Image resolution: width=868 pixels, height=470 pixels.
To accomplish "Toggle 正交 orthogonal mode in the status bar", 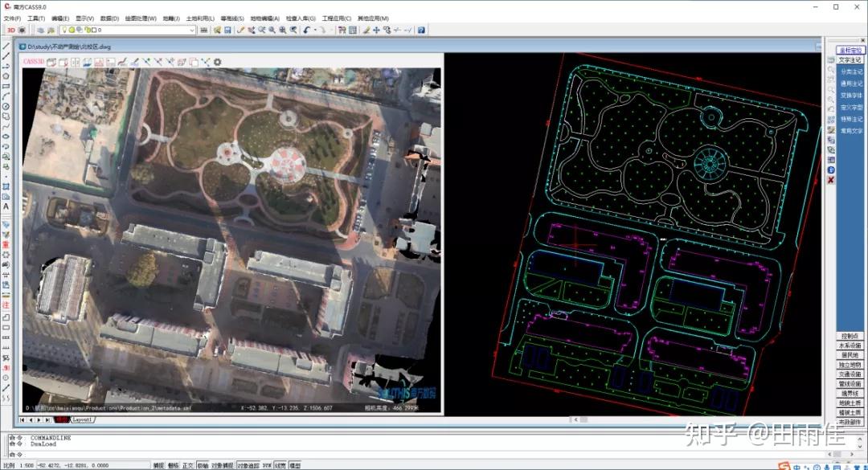I will pos(190,464).
